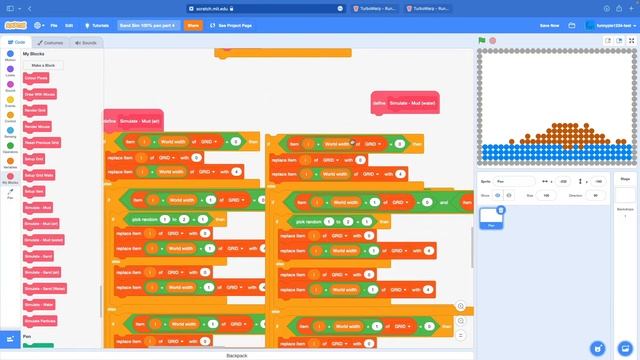Click the sprite x position field
The width and height of the screenshot is (640, 360).
point(563,181)
